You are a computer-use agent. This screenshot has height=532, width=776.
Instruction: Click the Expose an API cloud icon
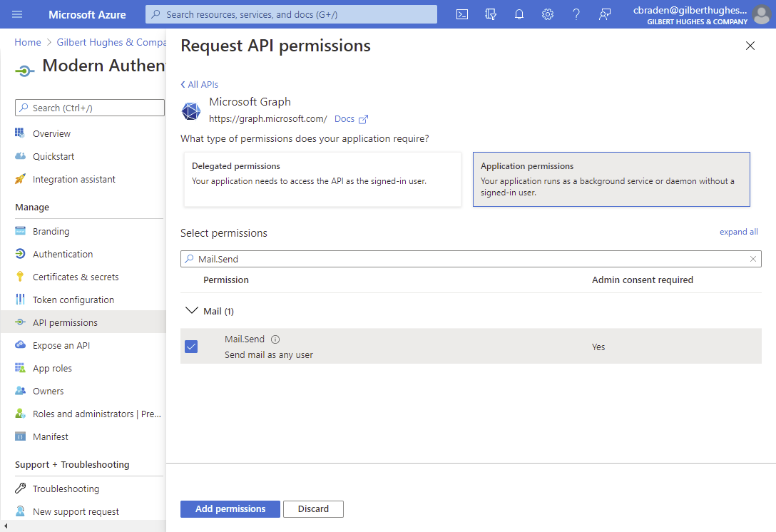pyautogui.click(x=20, y=345)
